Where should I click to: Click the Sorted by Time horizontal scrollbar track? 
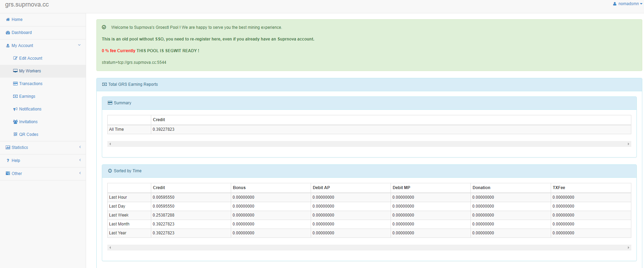[369, 248]
